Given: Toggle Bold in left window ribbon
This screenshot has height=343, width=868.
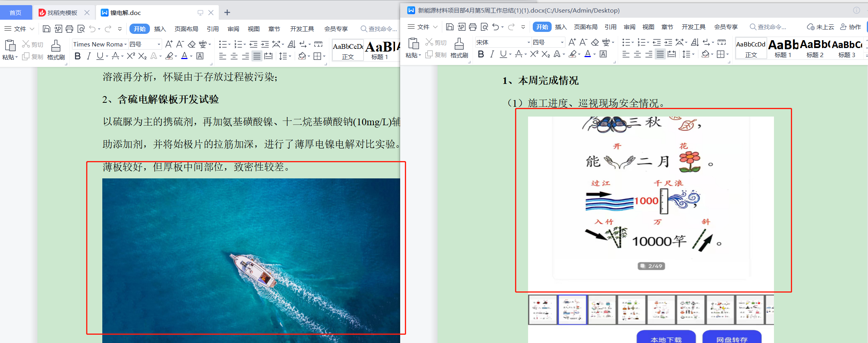Looking at the screenshot, I should tap(78, 56).
